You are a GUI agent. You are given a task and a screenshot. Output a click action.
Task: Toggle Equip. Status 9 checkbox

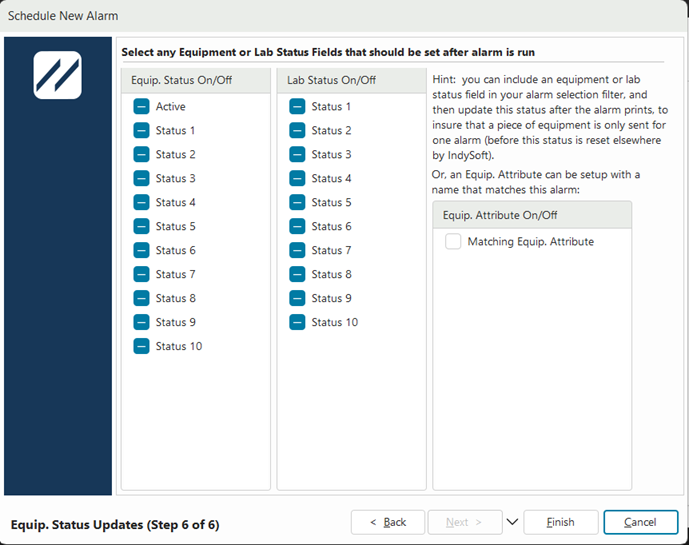click(x=141, y=322)
